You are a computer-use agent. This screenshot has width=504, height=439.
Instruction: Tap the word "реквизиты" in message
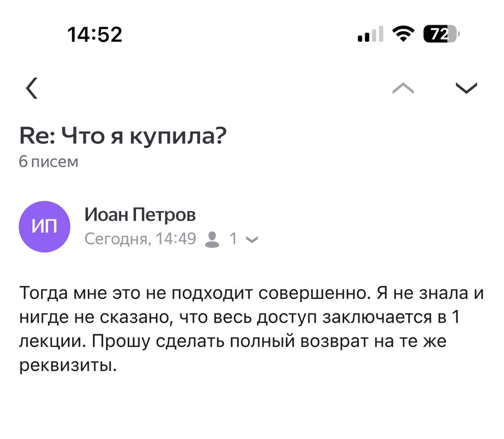pyautogui.click(x=68, y=365)
